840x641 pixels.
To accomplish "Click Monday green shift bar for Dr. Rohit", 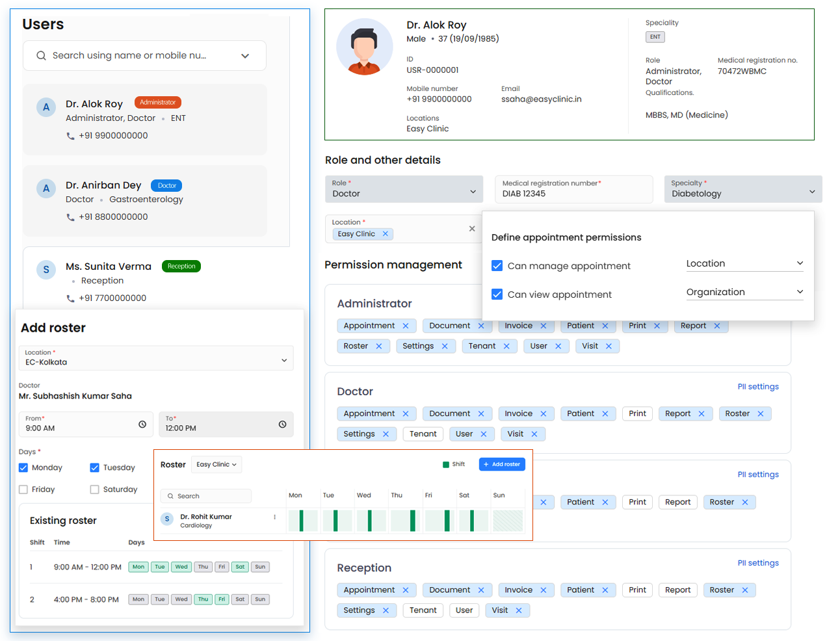I will [301, 521].
